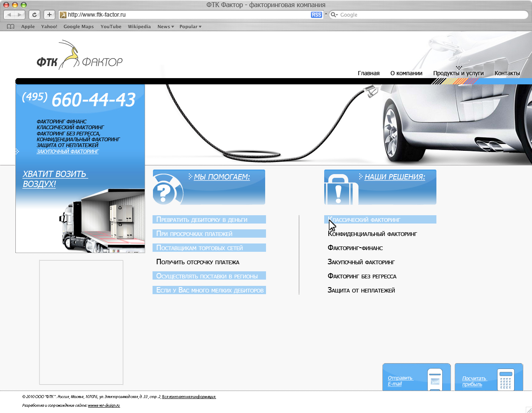532x413 pixels.
Task: Go back with the Safari back arrow
Action: [x=9, y=15]
